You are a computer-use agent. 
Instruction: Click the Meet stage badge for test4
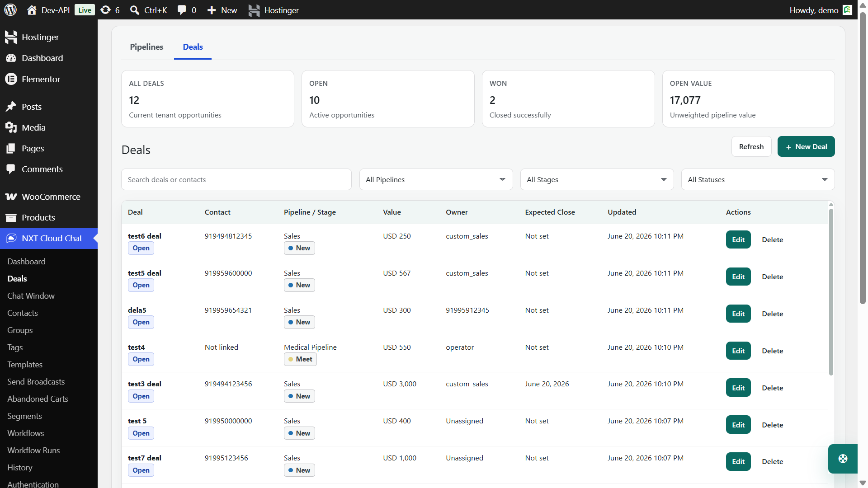point(300,359)
